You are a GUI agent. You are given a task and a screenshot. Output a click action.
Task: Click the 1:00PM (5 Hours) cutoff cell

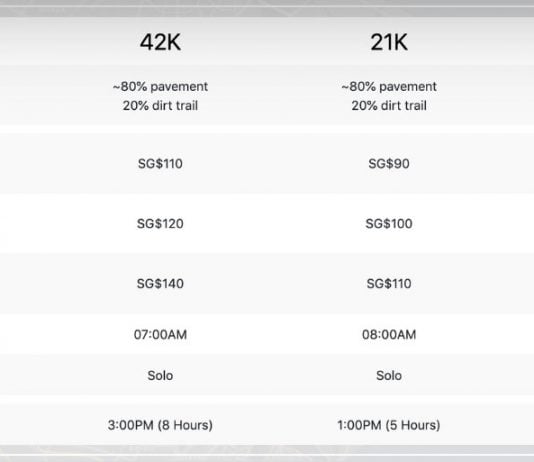click(x=389, y=425)
